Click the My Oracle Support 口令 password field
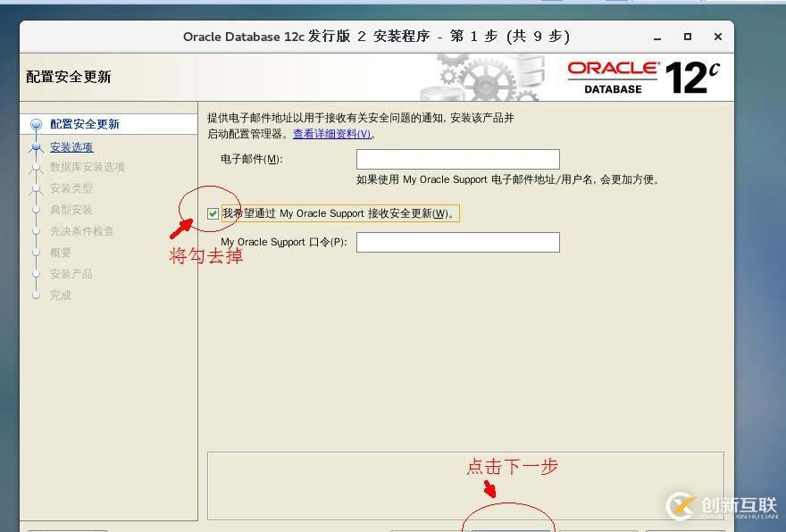786x532 pixels. coord(457,242)
